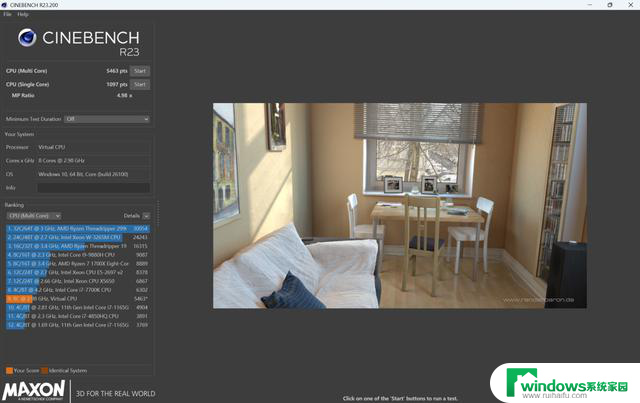Screen dimensions: 640x403
Task: Click the Identical System legend swatch
Action: (x=44, y=371)
